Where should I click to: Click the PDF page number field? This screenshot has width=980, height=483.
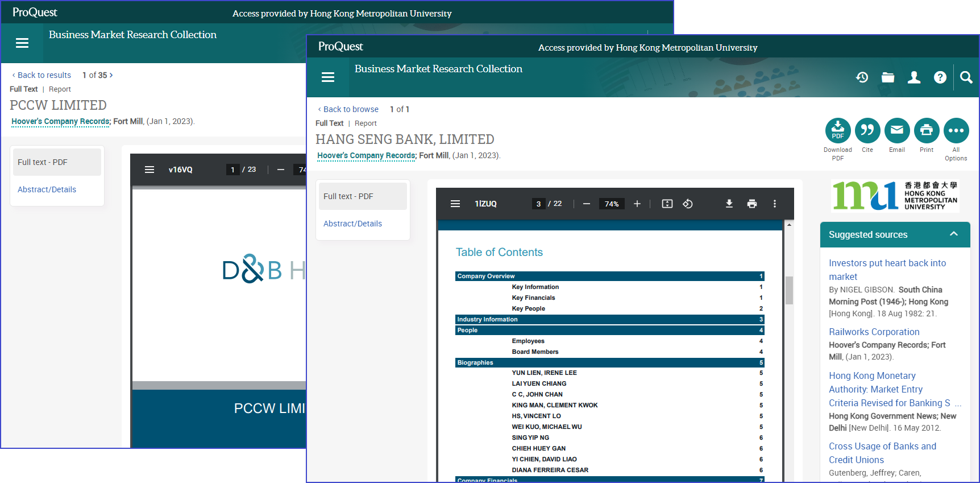click(x=538, y=204)
